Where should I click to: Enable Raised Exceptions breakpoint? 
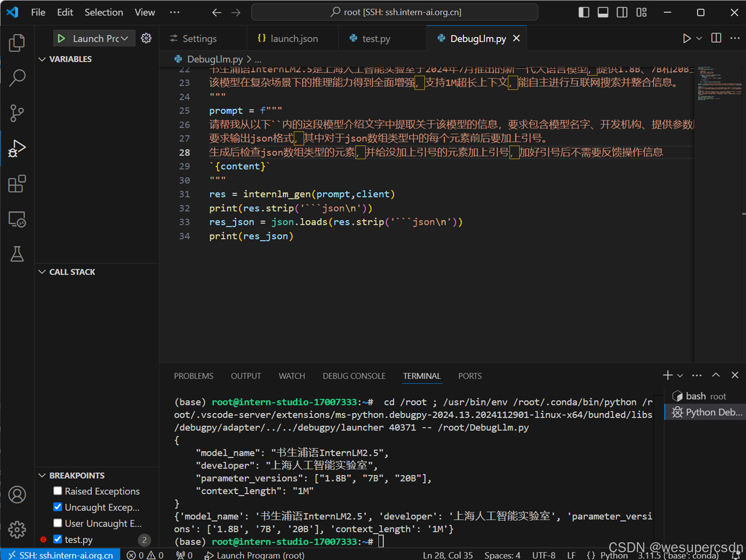pos(58,491)
